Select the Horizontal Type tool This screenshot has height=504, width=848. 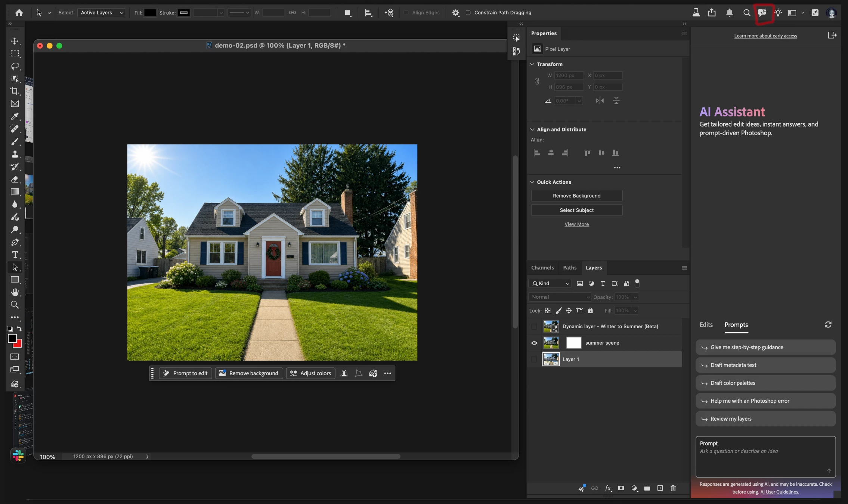coord(15,255)
